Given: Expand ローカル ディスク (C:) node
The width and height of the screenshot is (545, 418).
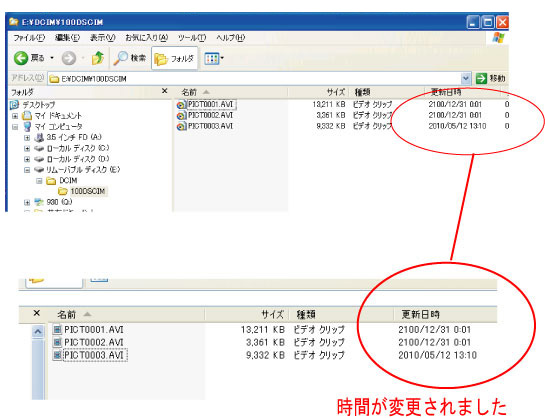Looking at the screenshot, I should [x=27, y=148].
